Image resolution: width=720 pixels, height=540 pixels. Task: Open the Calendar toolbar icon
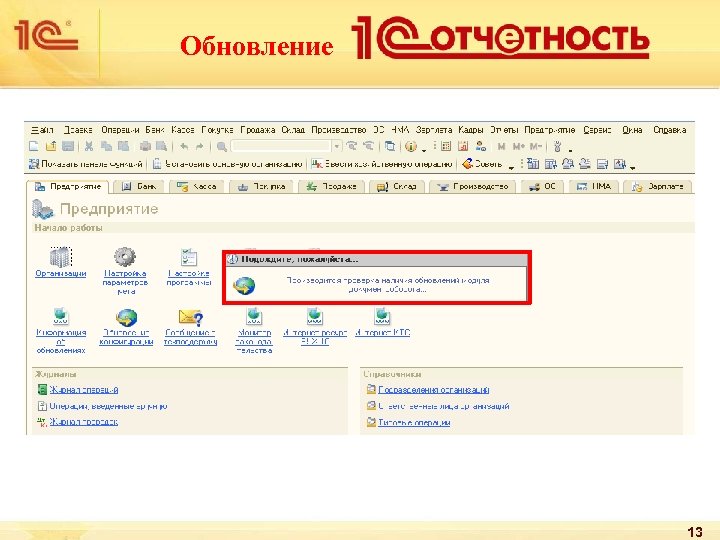[463, 146]
